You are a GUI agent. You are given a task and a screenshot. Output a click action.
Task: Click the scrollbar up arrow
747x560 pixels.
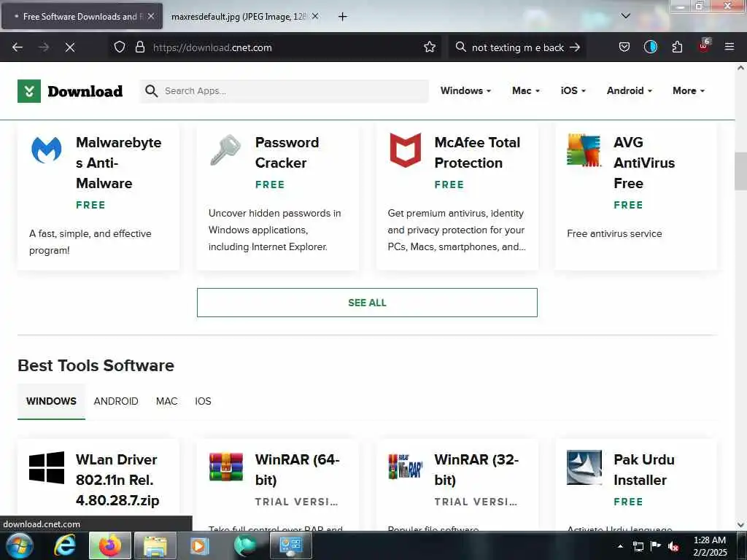tap(740, 68)
